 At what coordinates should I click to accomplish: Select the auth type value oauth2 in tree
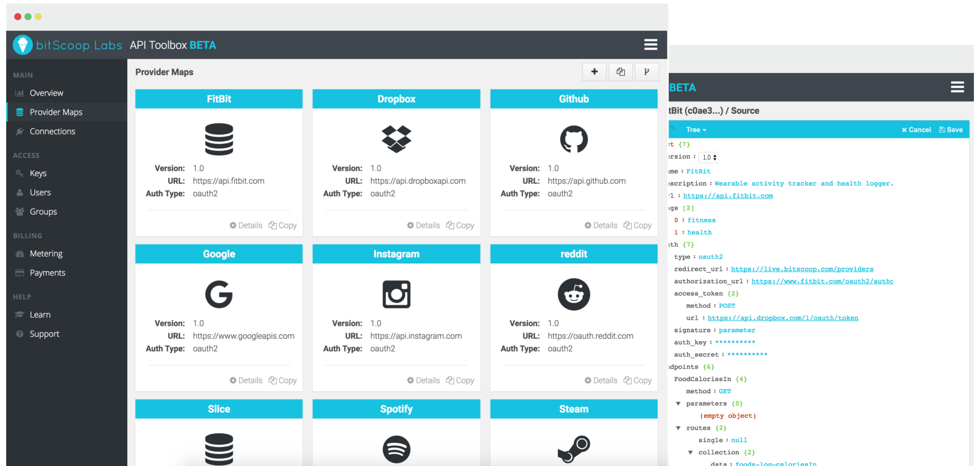point(710,257)
